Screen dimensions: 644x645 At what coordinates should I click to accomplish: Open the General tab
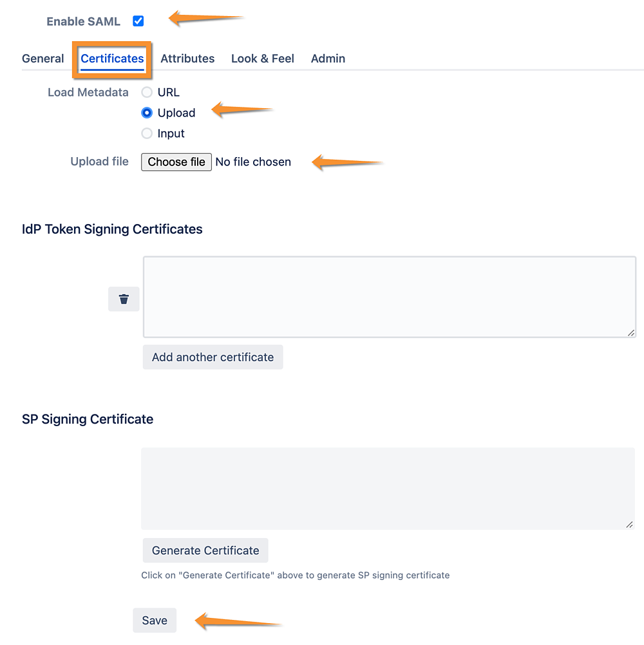tap(43, 59)
